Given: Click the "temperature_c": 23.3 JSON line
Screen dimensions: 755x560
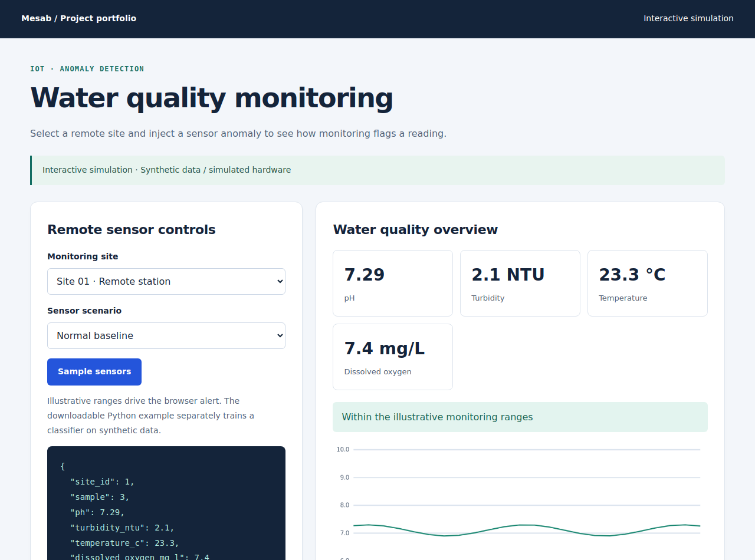Looking at the screenshot, I should pos(124,543).
